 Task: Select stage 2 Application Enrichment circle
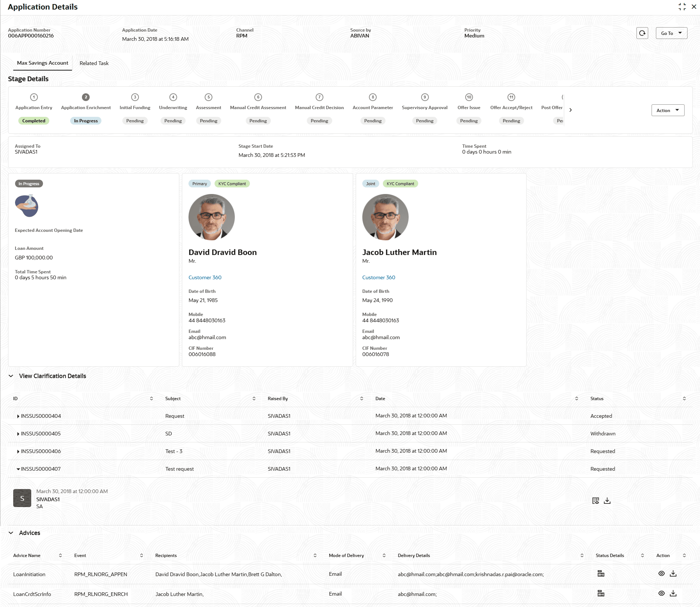(86, 97)
